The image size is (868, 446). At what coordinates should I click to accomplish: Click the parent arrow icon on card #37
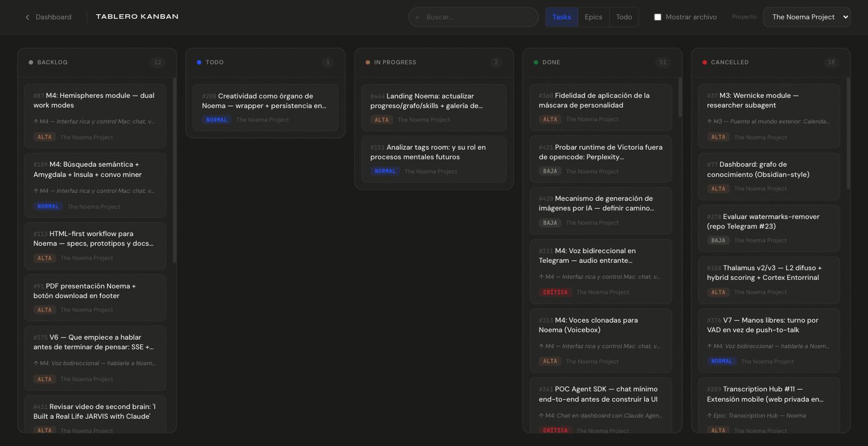[x=710, y=121]
